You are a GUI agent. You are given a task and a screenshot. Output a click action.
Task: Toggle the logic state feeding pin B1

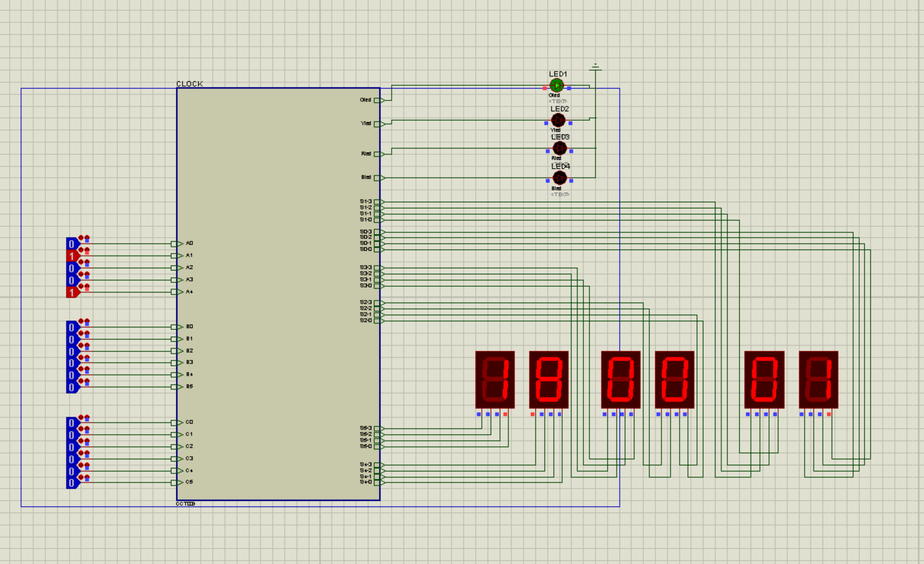click(x=72, y=339)
